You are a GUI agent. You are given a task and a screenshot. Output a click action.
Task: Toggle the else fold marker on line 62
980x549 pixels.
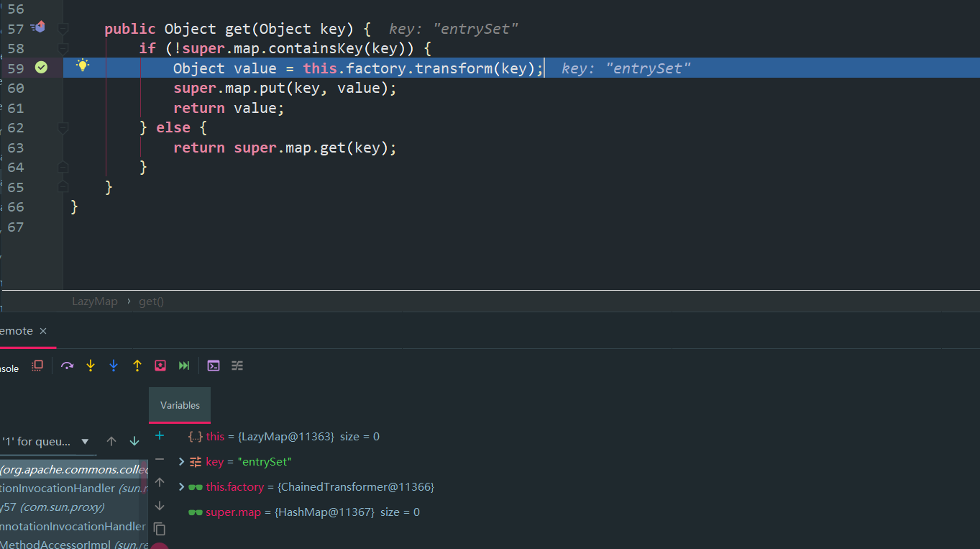coord(63,127)
